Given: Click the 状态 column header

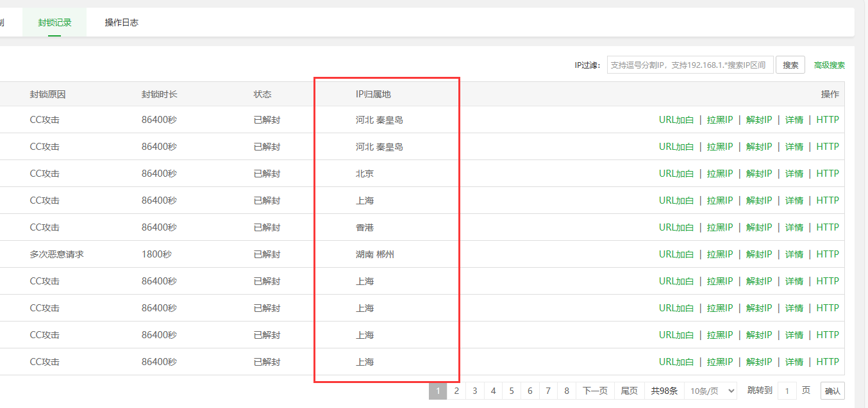Looking at the screenshot, I should (x=263, y=94).
